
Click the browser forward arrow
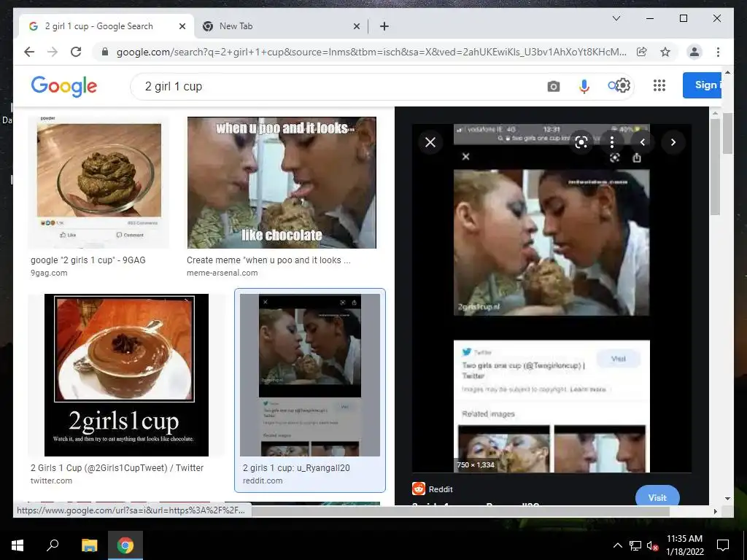click(x=53, y=52)
